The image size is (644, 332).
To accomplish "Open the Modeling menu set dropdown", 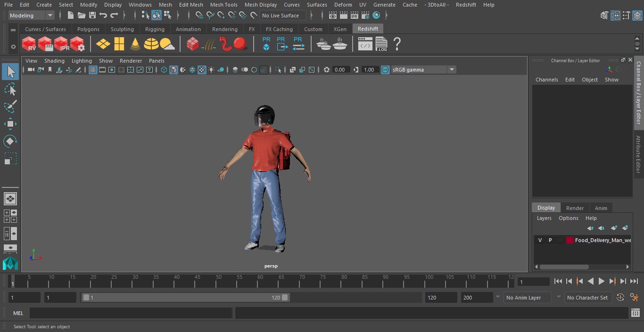I will click(31, 16).
